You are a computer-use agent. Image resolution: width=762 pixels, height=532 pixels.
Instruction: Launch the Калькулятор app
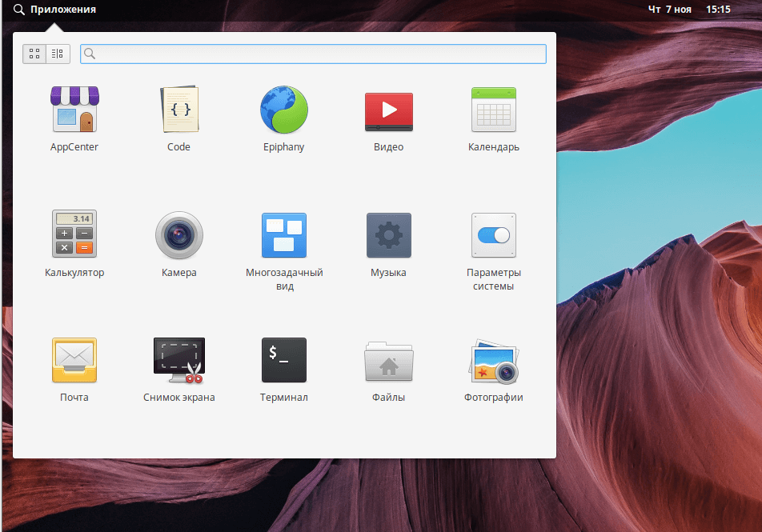coord(74,234)
